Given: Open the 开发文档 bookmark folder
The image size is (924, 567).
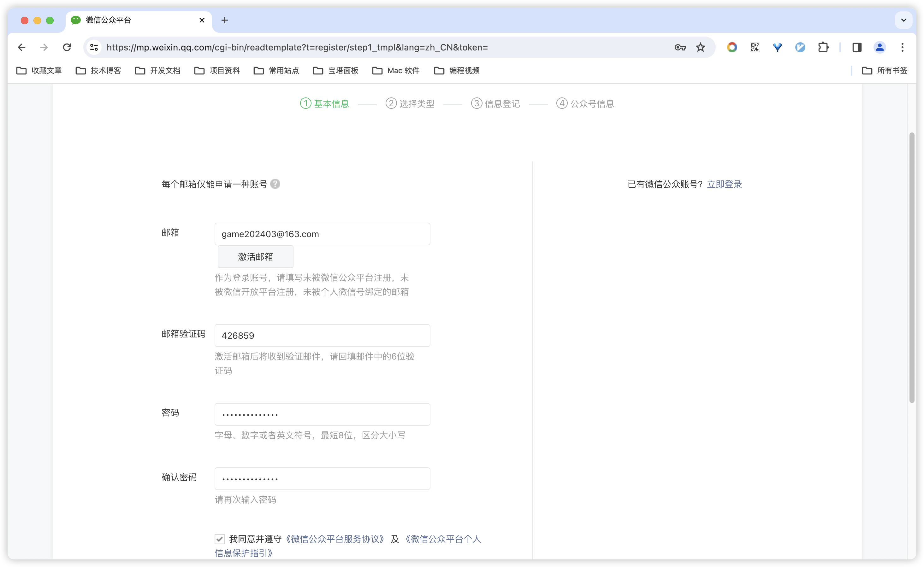Looking at the screenshot, I should click(158, 71).
